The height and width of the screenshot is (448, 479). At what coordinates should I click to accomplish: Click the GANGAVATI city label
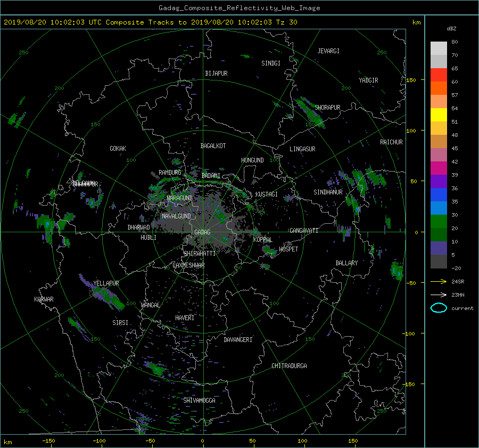click(304, 231)
